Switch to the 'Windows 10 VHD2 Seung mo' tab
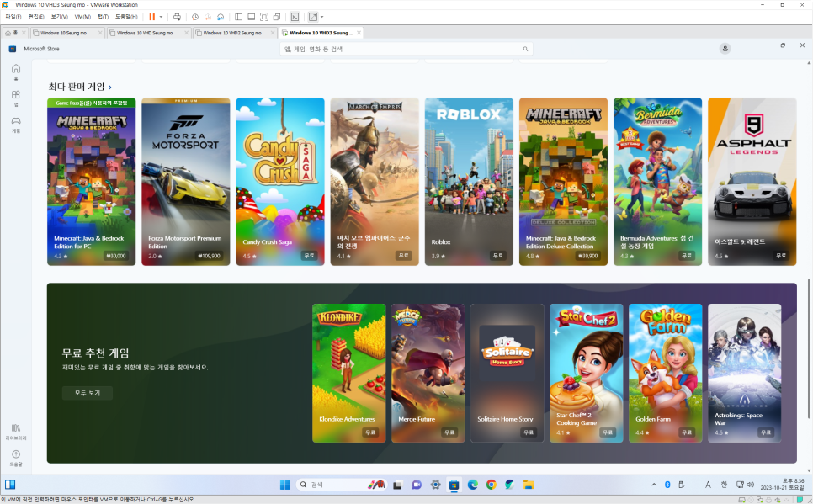The image size is (813, 504). [x=235, y=33]
